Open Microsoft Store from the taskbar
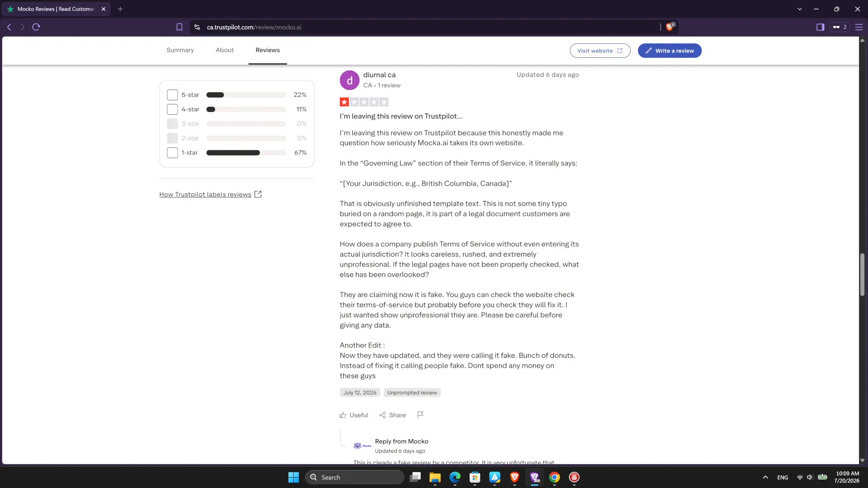The image size is (868, 488). click(475, 477)
